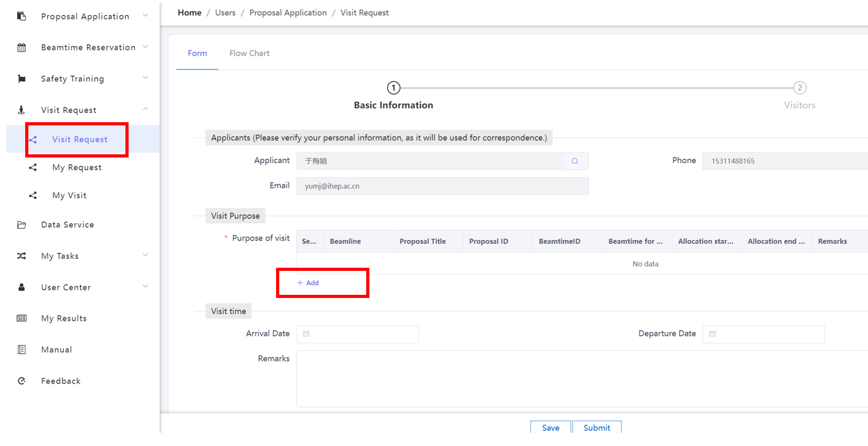Click the Arrival Date input field
The image size is (868, 446).
(x=357, y=334)
